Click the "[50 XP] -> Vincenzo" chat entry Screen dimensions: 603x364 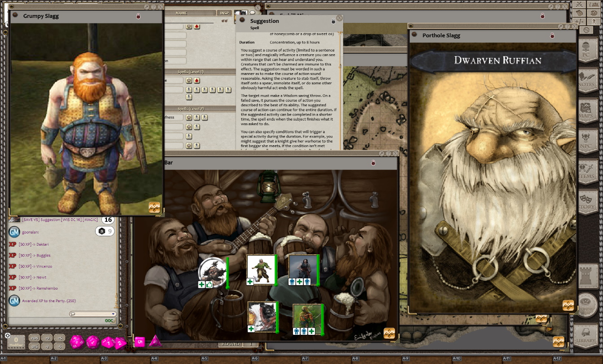(x=35, y=266)
